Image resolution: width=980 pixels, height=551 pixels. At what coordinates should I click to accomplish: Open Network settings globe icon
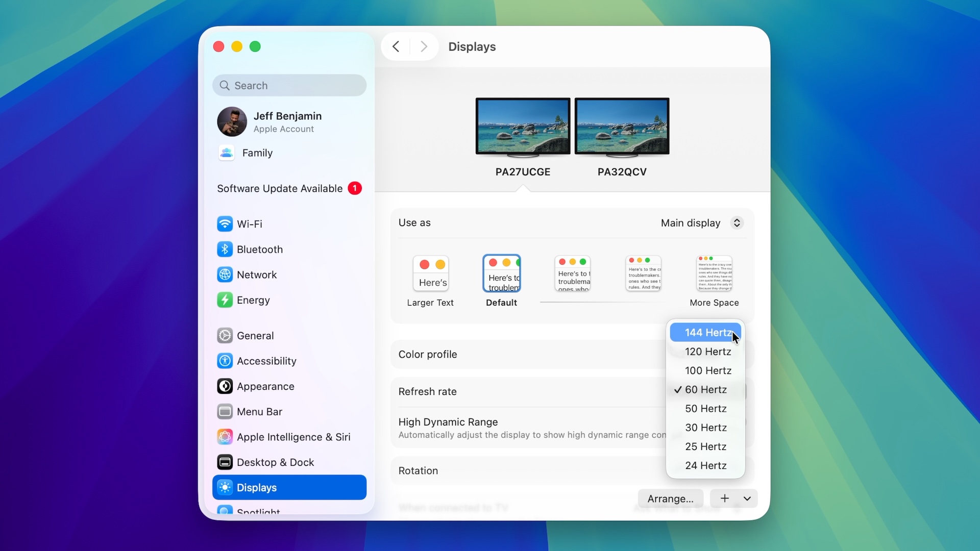point(225,275)
